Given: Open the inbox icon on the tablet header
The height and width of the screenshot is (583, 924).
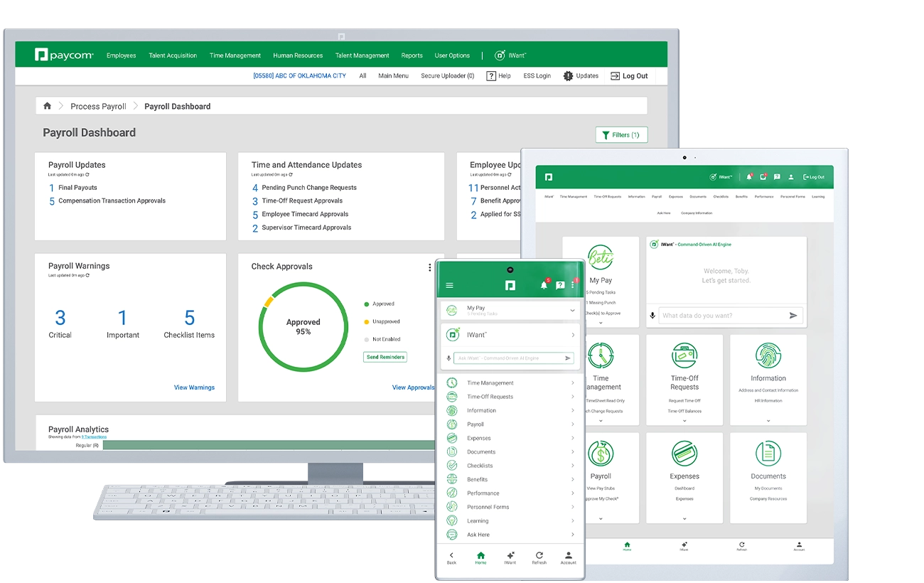Looking at the screenshot, I should point(763,176).
